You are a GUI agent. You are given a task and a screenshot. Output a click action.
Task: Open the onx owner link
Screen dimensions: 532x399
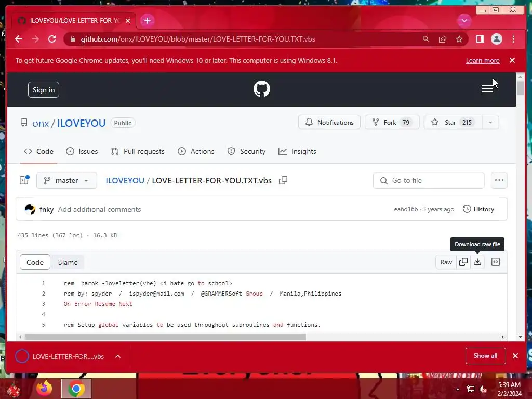[x=41, y=123]
